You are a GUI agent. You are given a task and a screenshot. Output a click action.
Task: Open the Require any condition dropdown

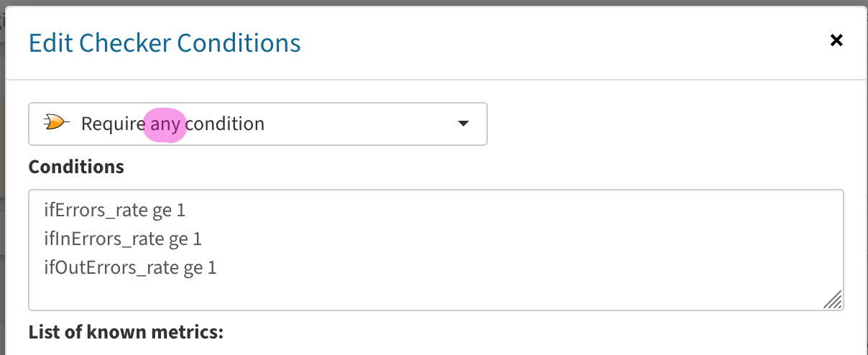click(258, 124)
